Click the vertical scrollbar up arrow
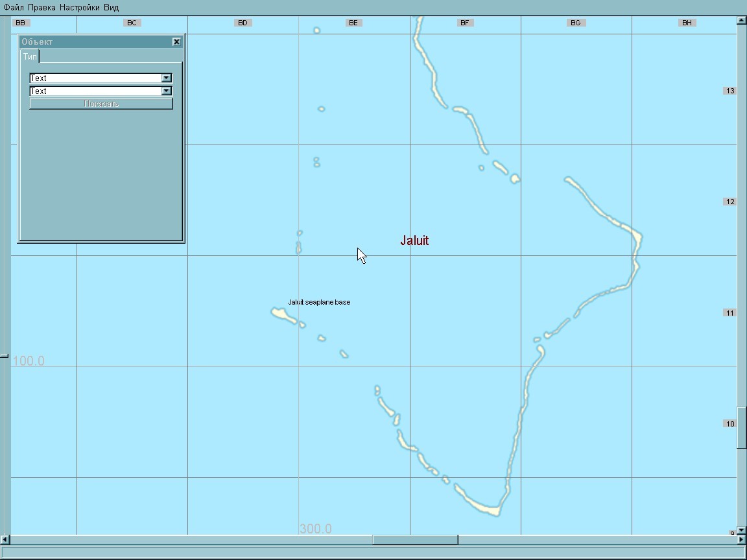Viewport: 747px width, 560px height. click(741, 20)
